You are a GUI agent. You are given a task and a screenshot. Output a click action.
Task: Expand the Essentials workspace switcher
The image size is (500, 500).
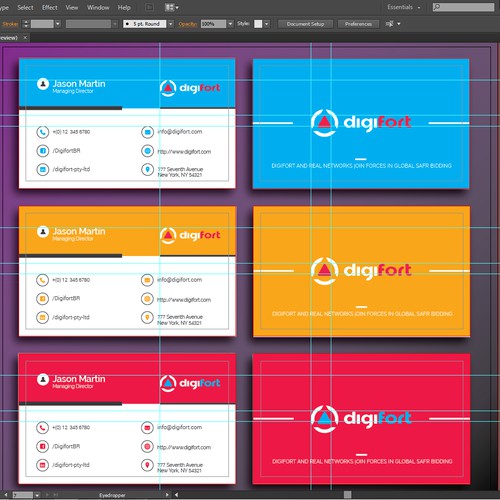click(404, 7)
